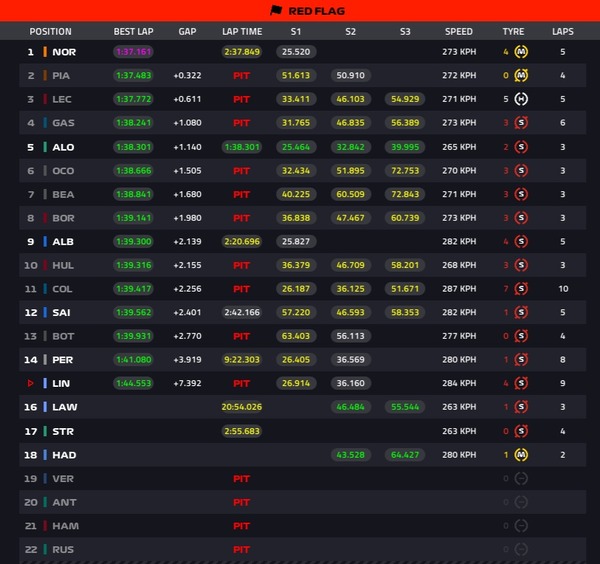Click VER's empty tyre icon
Viewport: 600px width, 564px height.
(x=521, y=479)
